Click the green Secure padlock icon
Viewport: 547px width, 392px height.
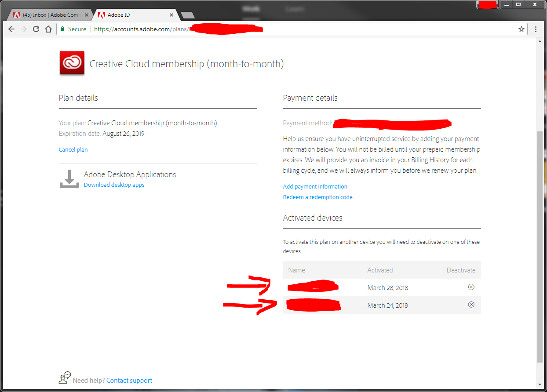point(62,29)
